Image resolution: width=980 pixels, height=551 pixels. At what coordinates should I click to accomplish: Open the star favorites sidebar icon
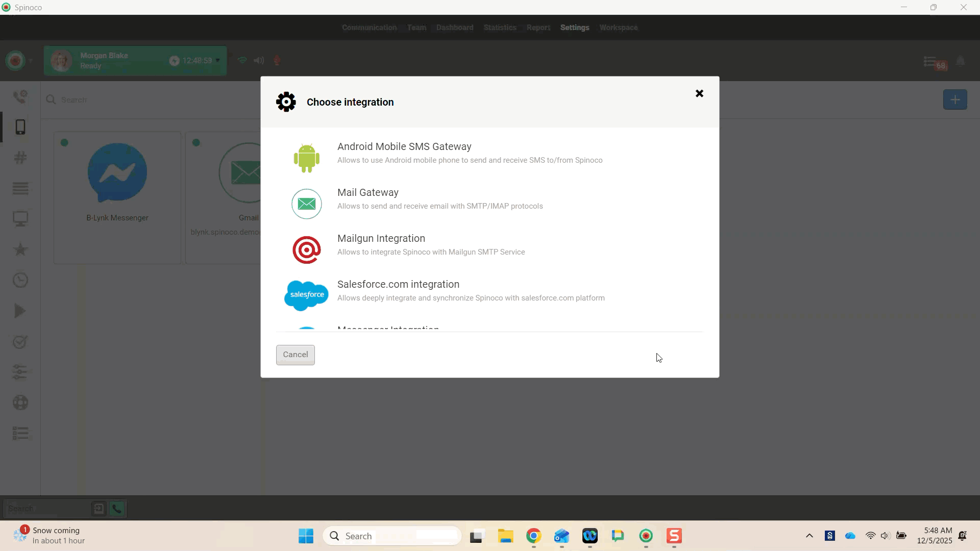coord(20,249)
